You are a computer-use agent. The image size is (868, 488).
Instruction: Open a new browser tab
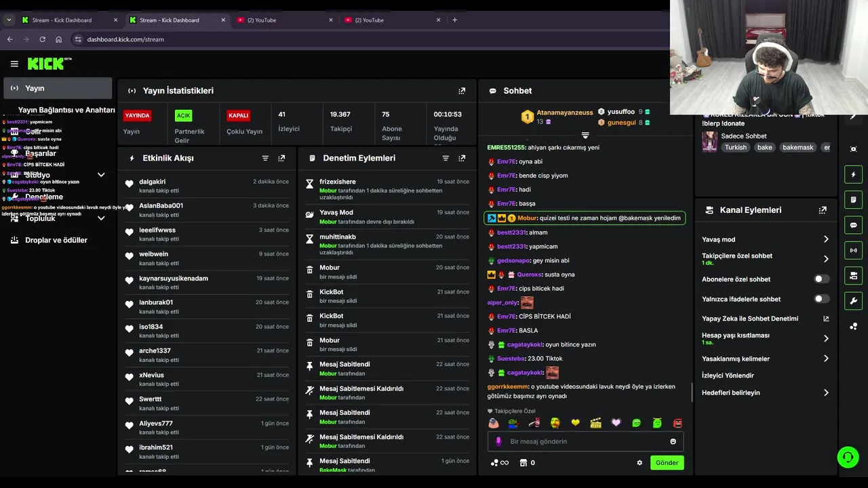[454, 20]
